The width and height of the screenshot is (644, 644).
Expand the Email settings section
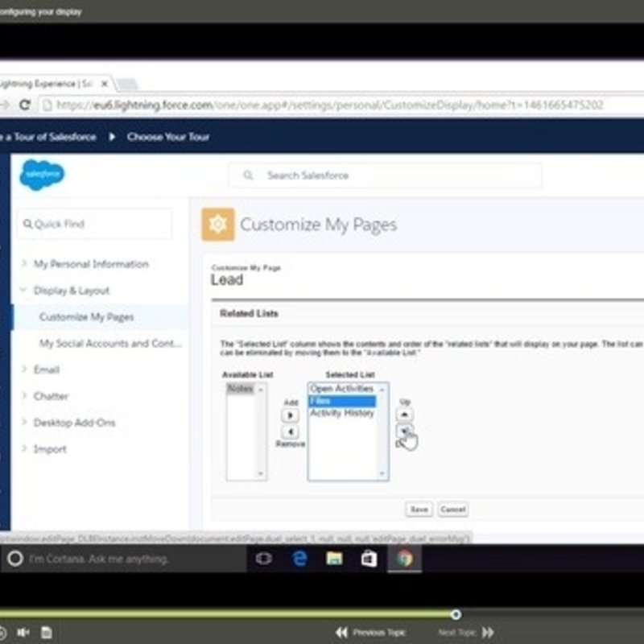tap(24, 369)
